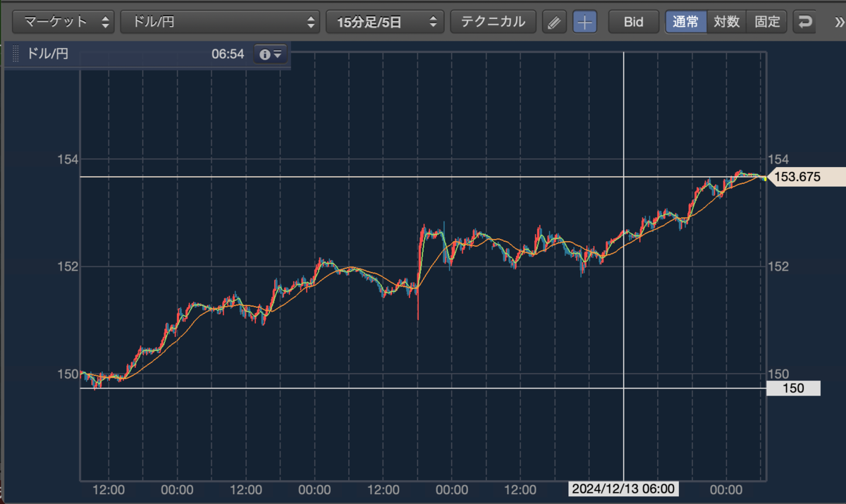Image resolution: width=846 pixels, height=504 pixels.
Task: Select 通常 scale mode
Action: (685, 22)
